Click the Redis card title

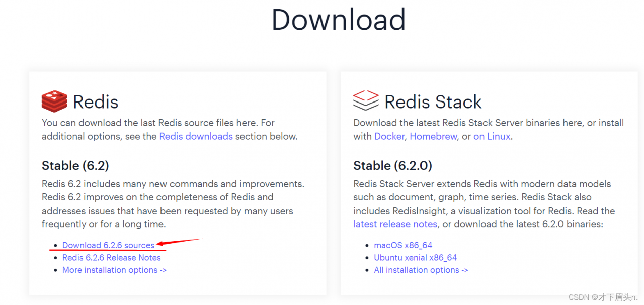pyautogui.click(x=96, y=101)
